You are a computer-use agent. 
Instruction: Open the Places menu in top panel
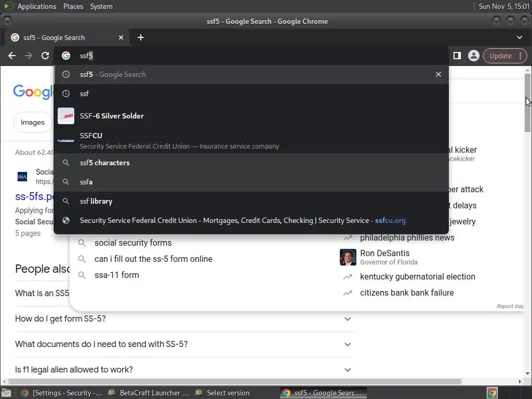point(73,6)
